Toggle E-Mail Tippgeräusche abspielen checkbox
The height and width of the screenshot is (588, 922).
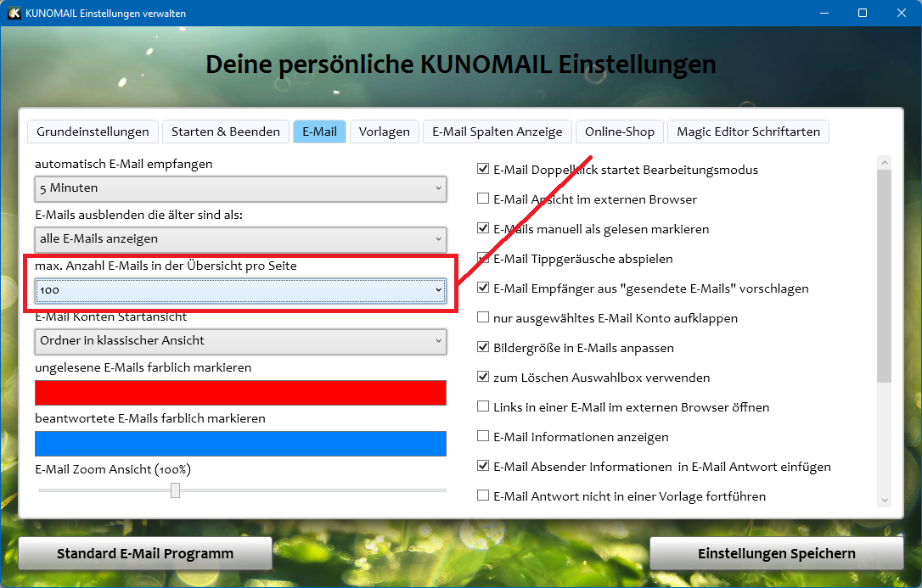(x=483, y=258)
